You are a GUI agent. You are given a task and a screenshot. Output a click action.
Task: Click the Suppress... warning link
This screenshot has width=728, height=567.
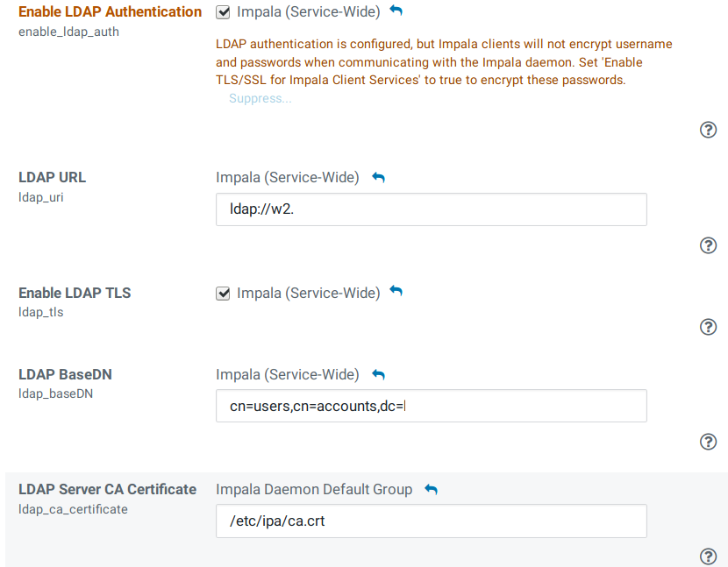click(260, 98)
